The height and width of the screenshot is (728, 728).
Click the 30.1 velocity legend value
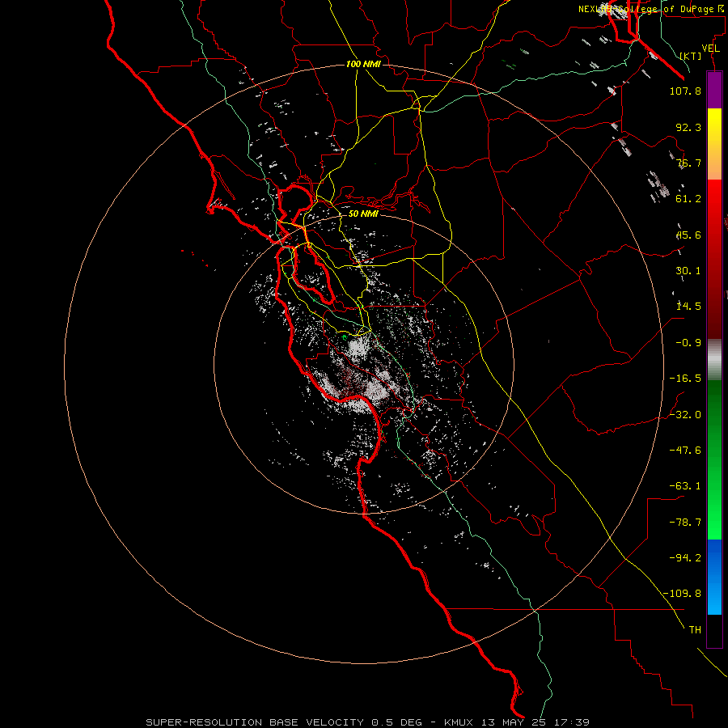pos(688,271)
